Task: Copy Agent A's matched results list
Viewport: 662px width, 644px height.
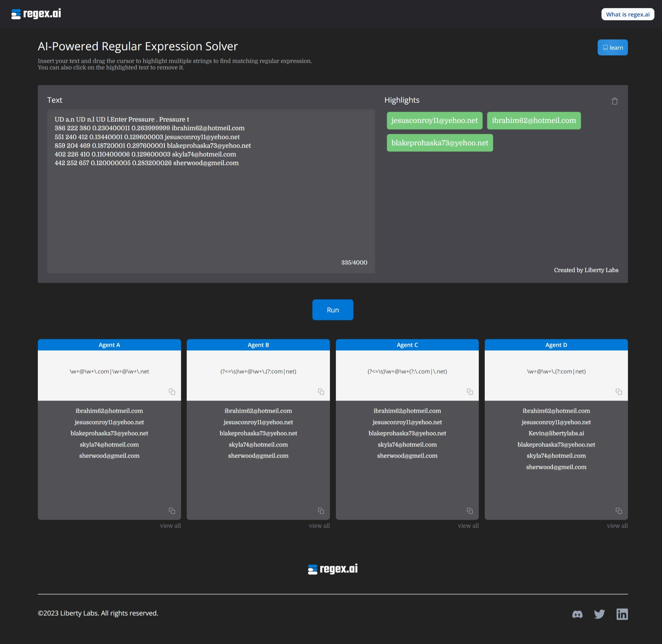Action: click(172, 511)
